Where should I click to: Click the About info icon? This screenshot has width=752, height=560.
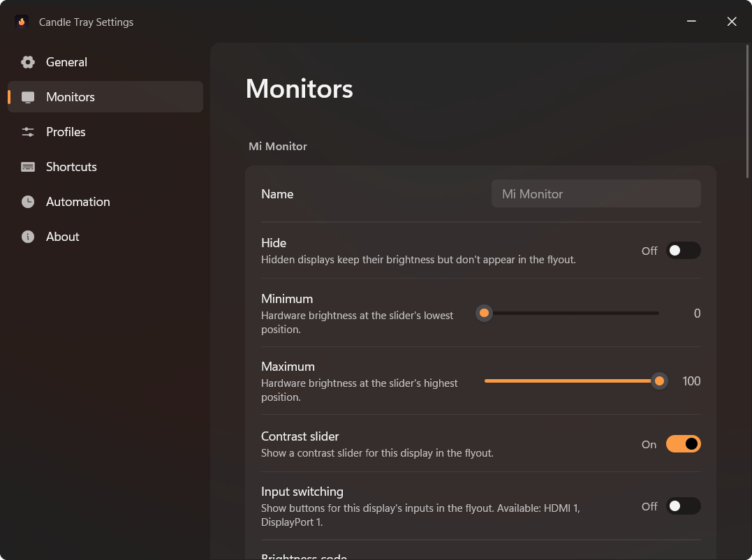coord(28,237)
